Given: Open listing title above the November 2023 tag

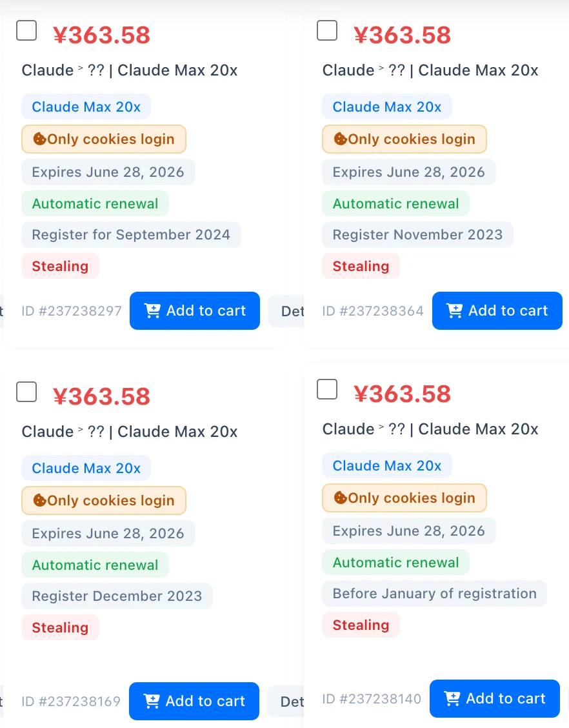Looking at the screenshot, I should pos(431,70).
